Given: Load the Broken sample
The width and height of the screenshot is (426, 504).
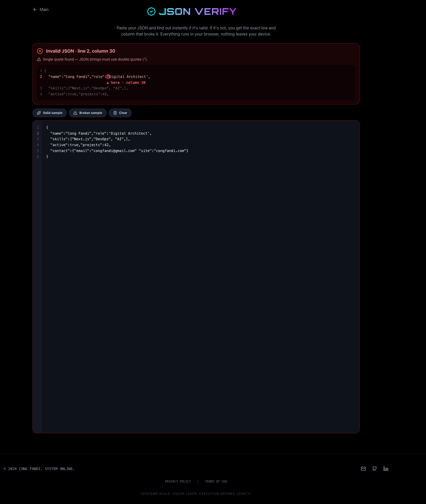Looking at the screenshot, I should click(88, 113).
